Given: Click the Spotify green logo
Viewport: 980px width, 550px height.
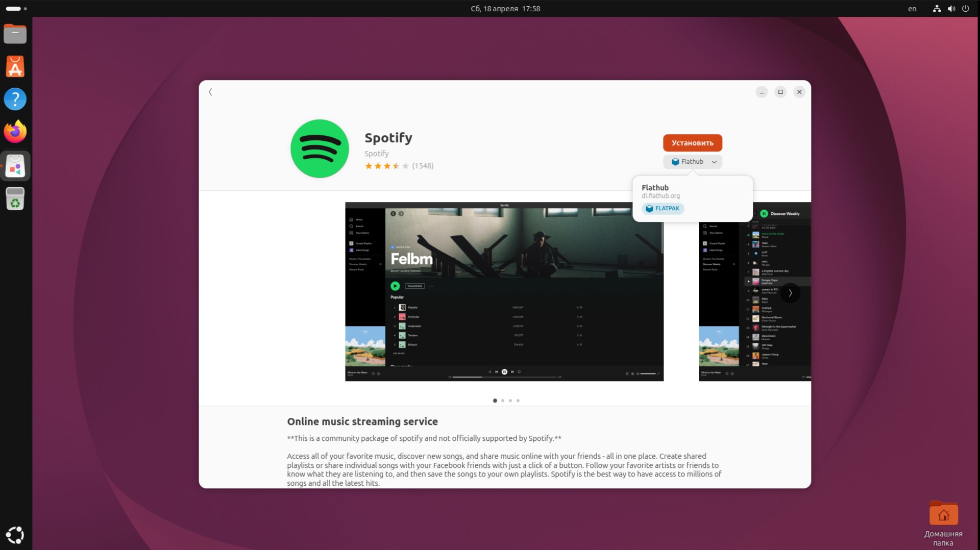Looking at the screenshot, I should (x=320, y=148).
